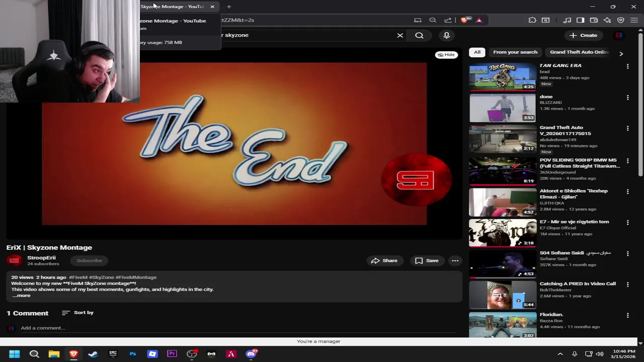Screen dimensions: 644x362
Task: Open the new browser tab plus button
Action: coord(229,7)
